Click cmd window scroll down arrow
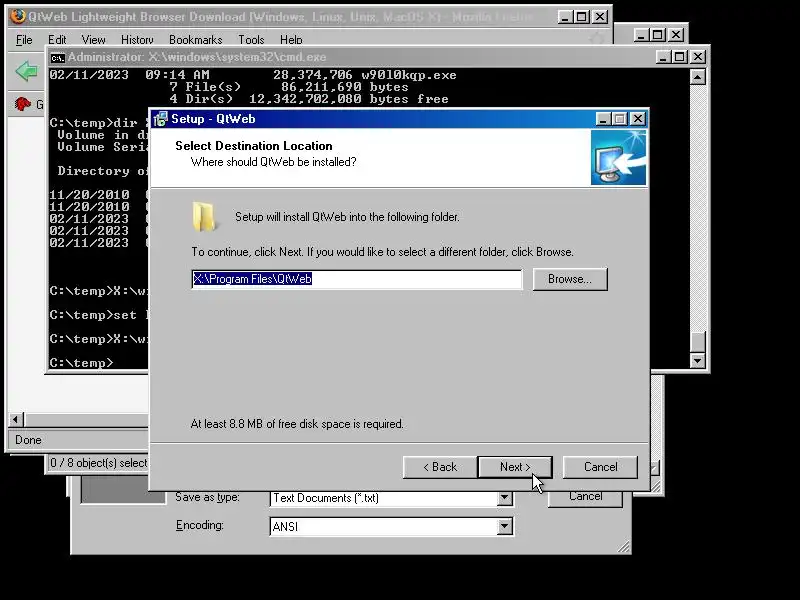The height and width of the screenshot is (600, 800). (x=697, y=361)
